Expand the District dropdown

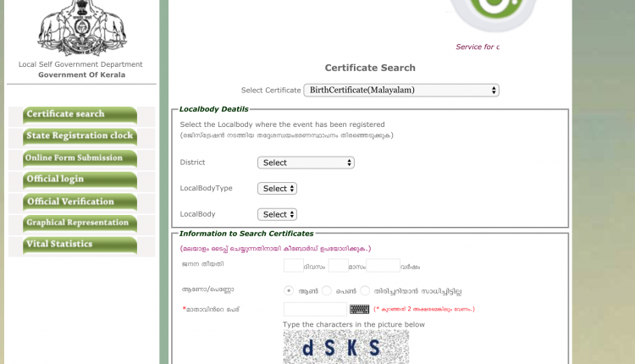[306, 163]
